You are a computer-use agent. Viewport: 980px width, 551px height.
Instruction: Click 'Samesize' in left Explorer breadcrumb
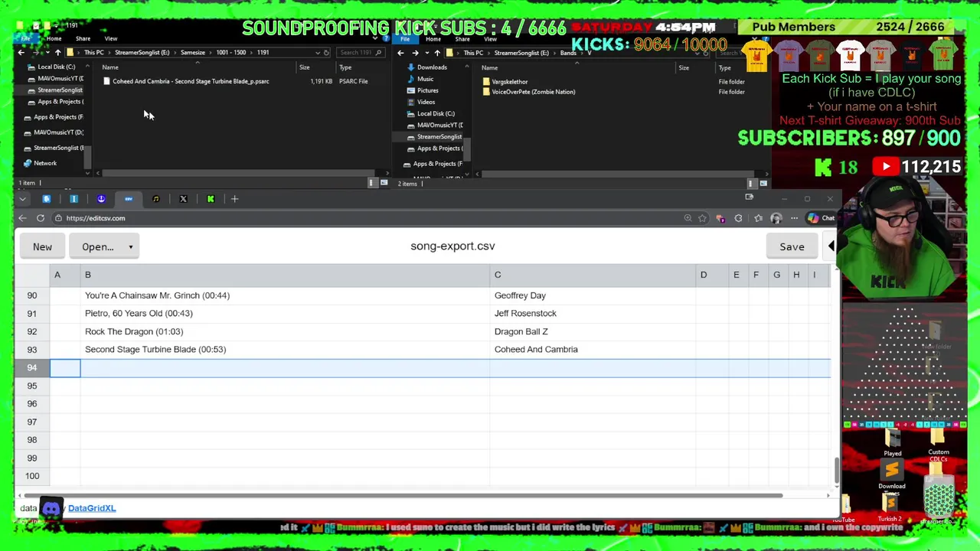click(x=193, y=53)
